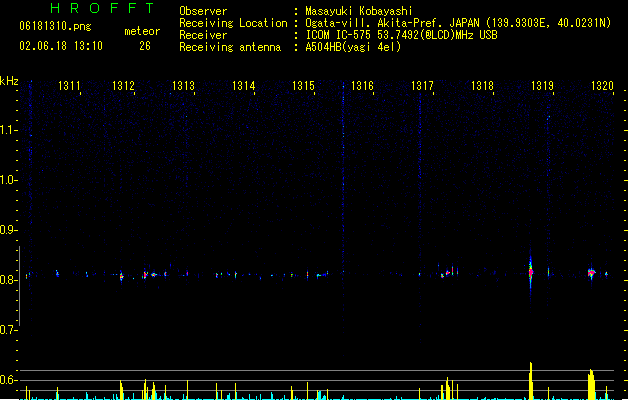Click the 0.6 kHz axis value
The width and height of the screenshot is (629, 400).
(8, 380)
